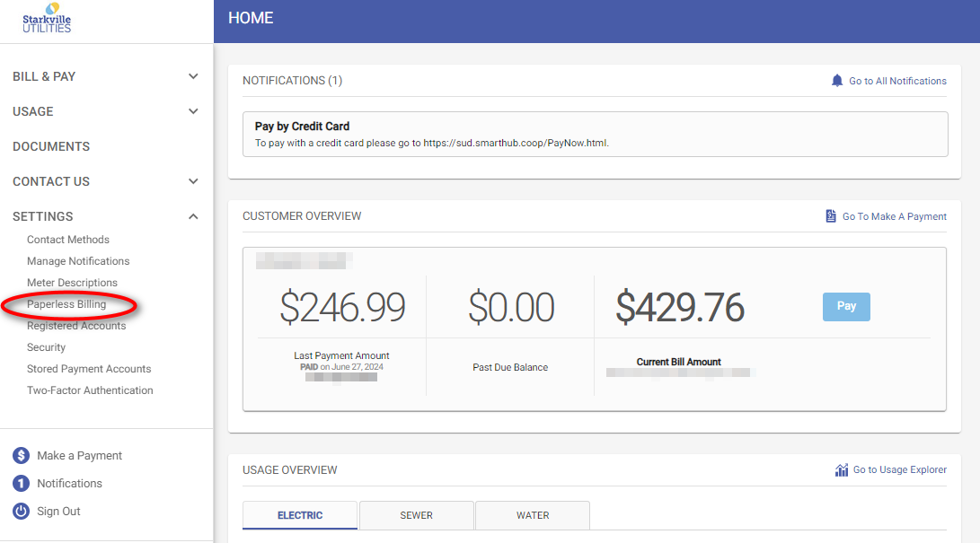Open Meter Descriptions settings
The image size is (980, 543).
point(72,283)
